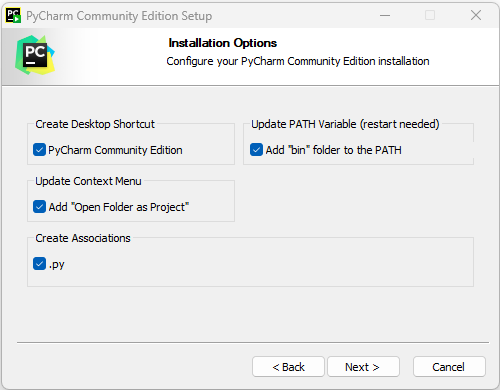Viewport: 500px width, 390px height.
Task: Click the Create Associations group label
Action: pos(83,238)
